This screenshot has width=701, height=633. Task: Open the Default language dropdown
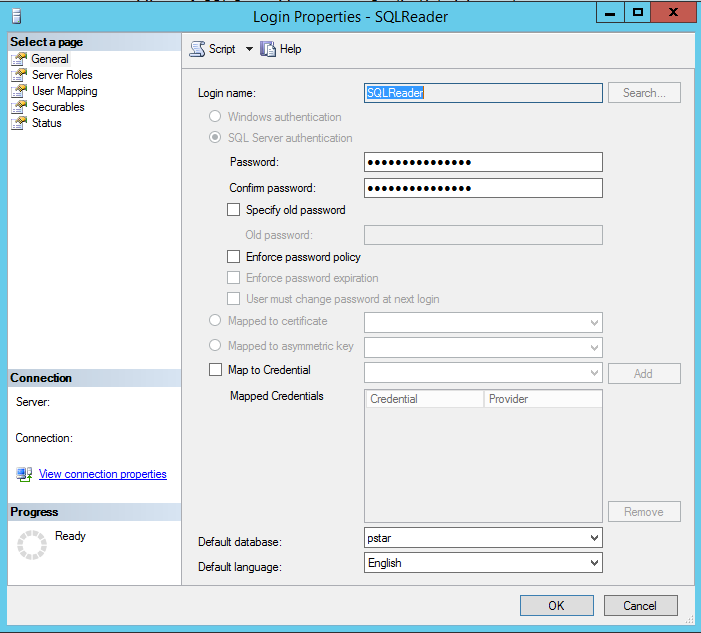pyautogui.click(x=594, y=563)
